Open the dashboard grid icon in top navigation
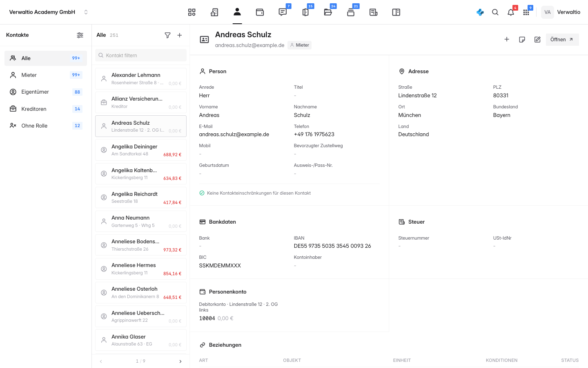588x368 pixels. (192, 12)
